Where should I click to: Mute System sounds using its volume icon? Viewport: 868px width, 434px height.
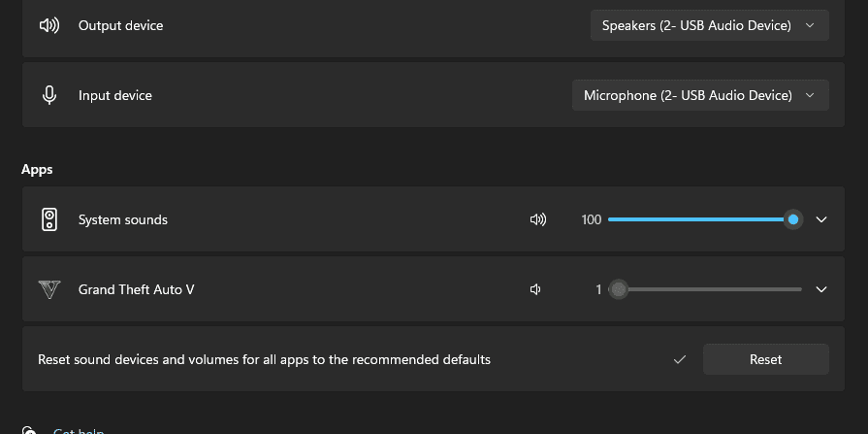pos(538,219)
